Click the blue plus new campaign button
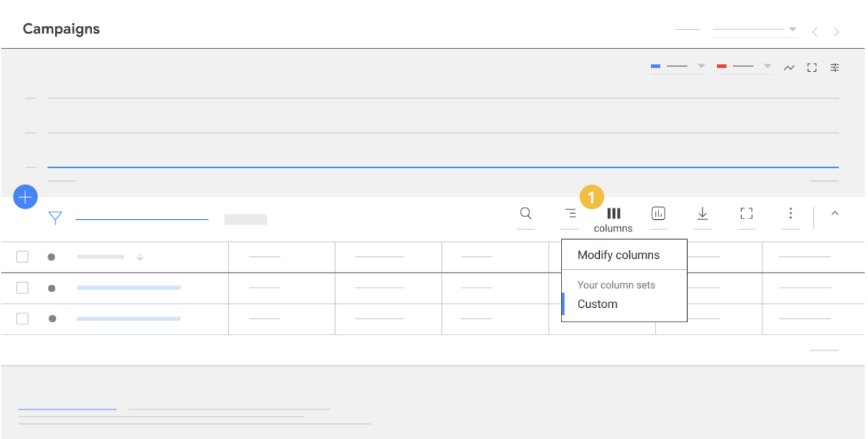This screenshot has width=868, height=439. (x=25, y=197)
